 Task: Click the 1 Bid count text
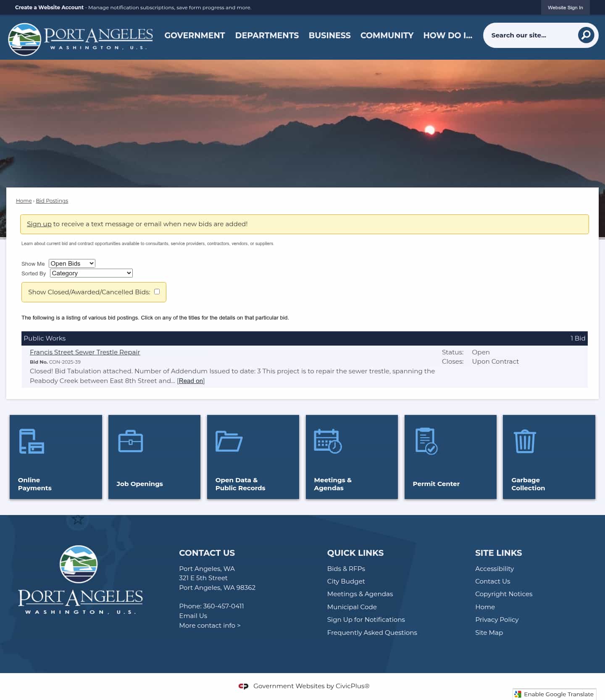578,338
